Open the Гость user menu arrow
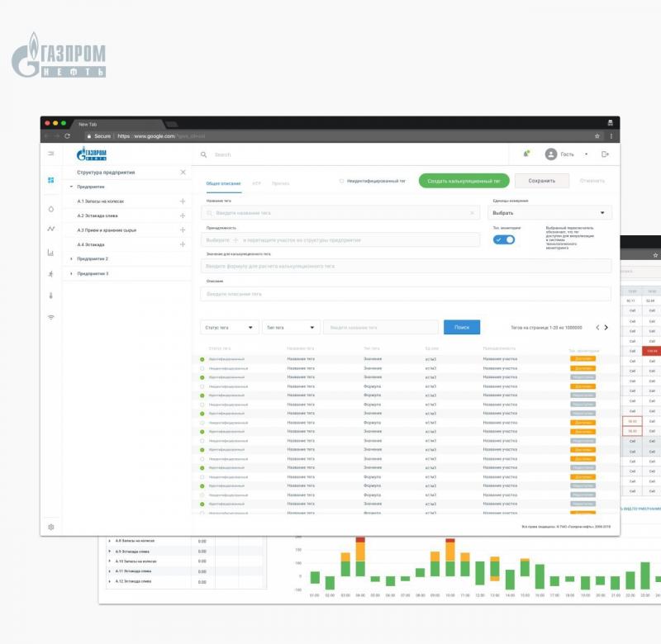 tap(587, 154)
